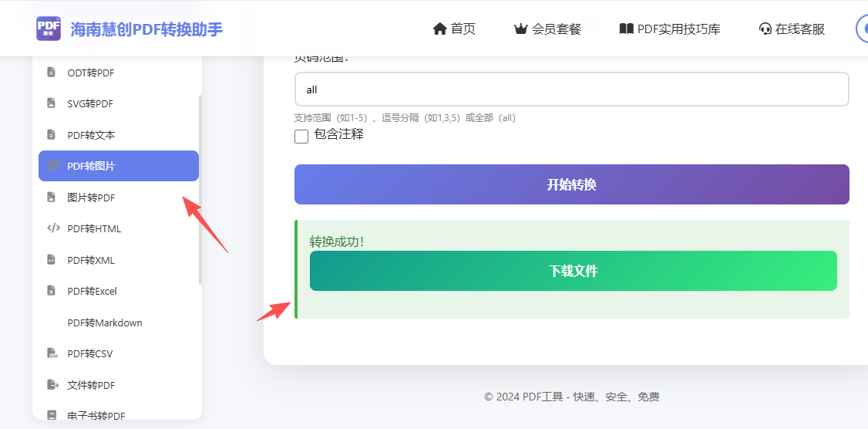Click the sidebar vertical scrollbar
Viewport: 868px width, 429px height.
[x=200, y=190]
